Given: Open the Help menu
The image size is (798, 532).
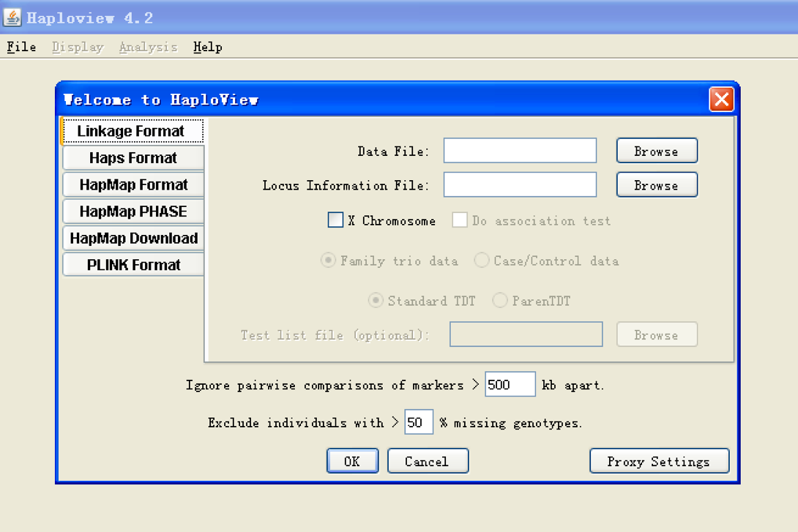Looking at the screenshot, I should pyautogui.click(x=208, y=47).
